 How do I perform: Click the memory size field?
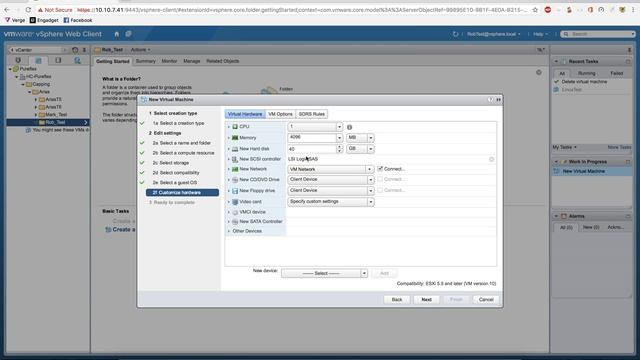[x=312, y=138]
